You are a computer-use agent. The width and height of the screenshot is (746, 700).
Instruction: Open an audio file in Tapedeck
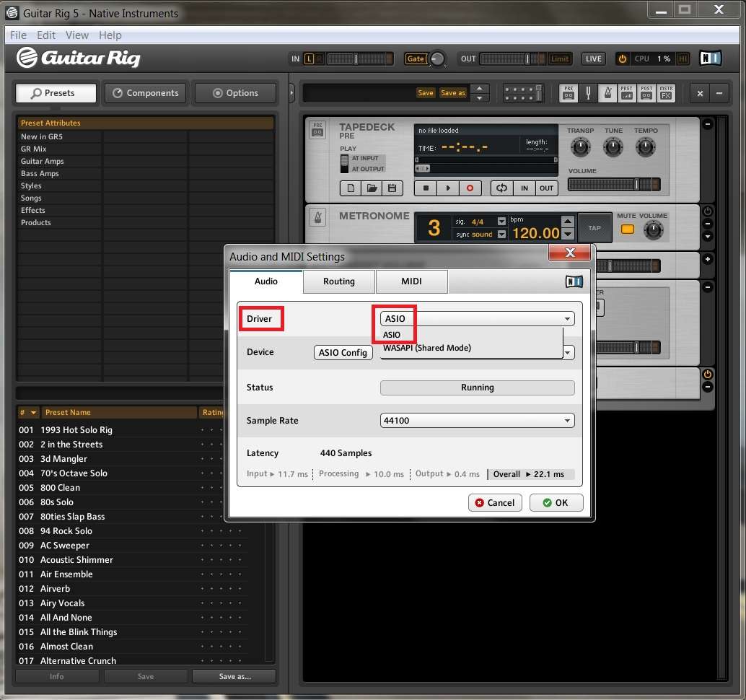pos(372,188)
